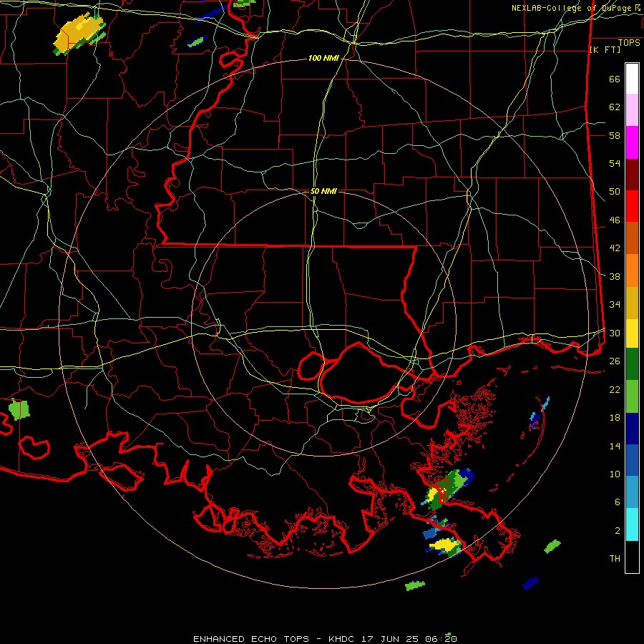Click the '22' legend value

point(615,390)
